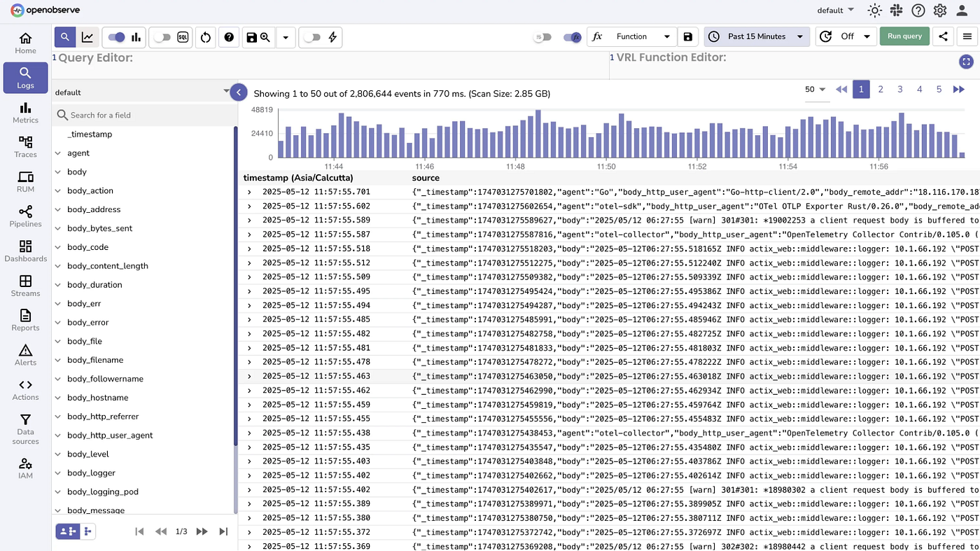Go to results page 2
The width and height of the screenshot is (980, 551).
point(881,89)
